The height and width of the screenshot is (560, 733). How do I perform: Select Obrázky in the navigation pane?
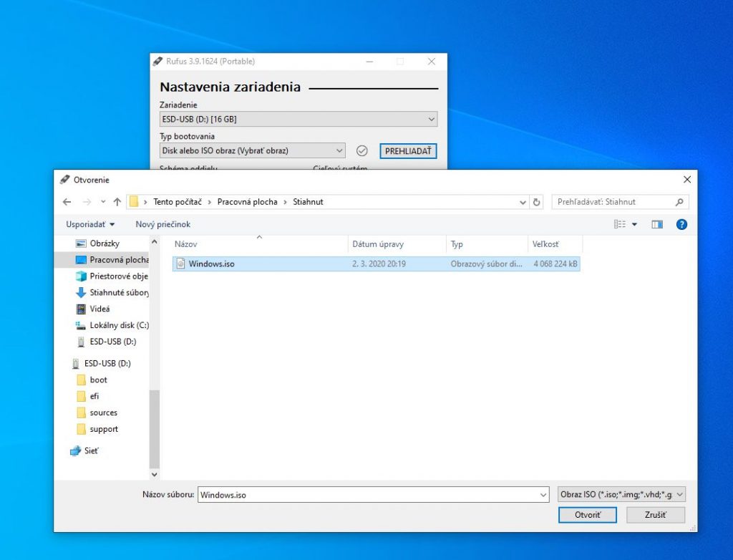[105, 243]
